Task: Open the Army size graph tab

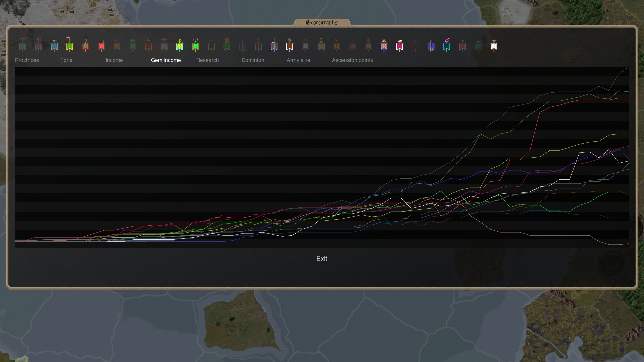Action: [299, 60]
